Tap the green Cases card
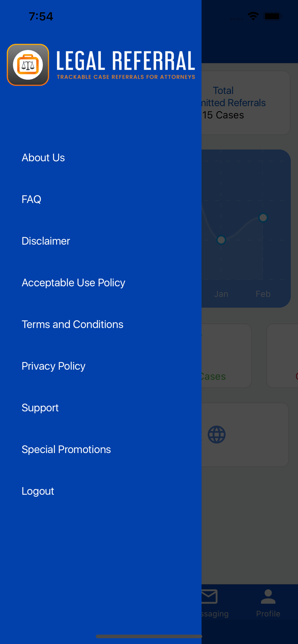This screenshot has height=644, width=298. coord(226,356)
